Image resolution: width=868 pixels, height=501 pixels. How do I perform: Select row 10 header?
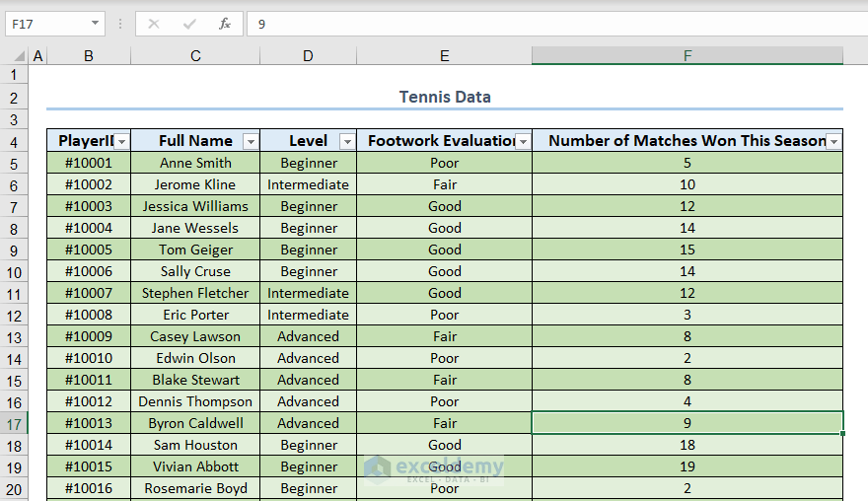coord(14,272)
